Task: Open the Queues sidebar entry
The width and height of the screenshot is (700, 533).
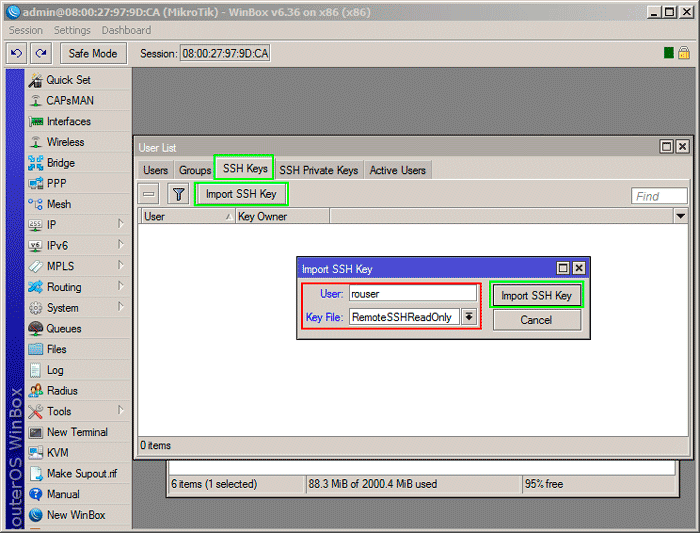Action: pyautogui.click(x=63, y=328)
